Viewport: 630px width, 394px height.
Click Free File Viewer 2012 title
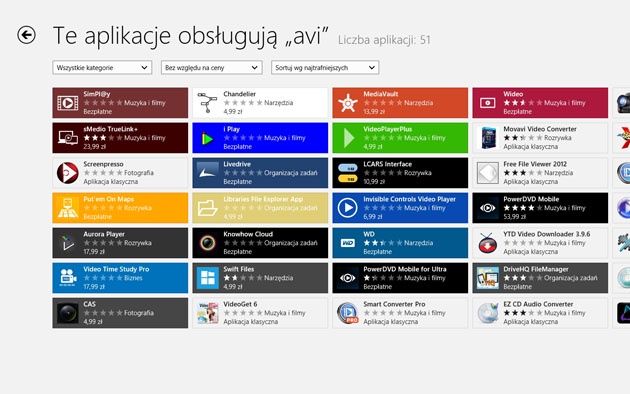[535, 164]
